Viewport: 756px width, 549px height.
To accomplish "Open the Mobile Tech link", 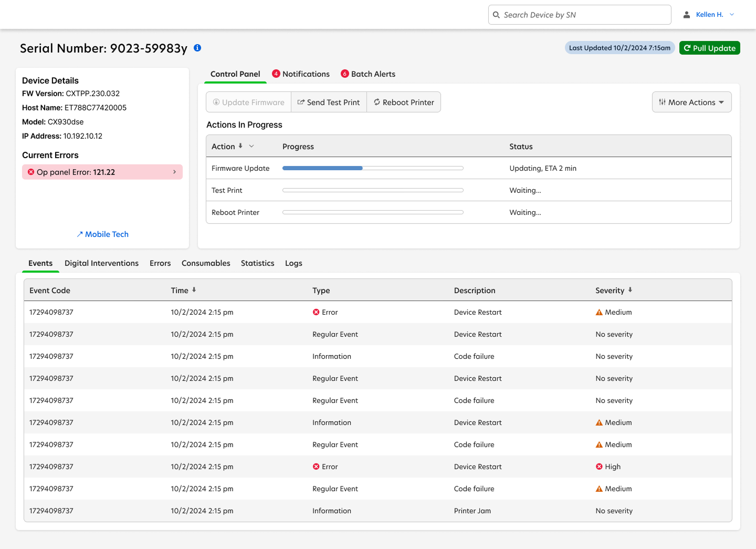I will 102,234.
